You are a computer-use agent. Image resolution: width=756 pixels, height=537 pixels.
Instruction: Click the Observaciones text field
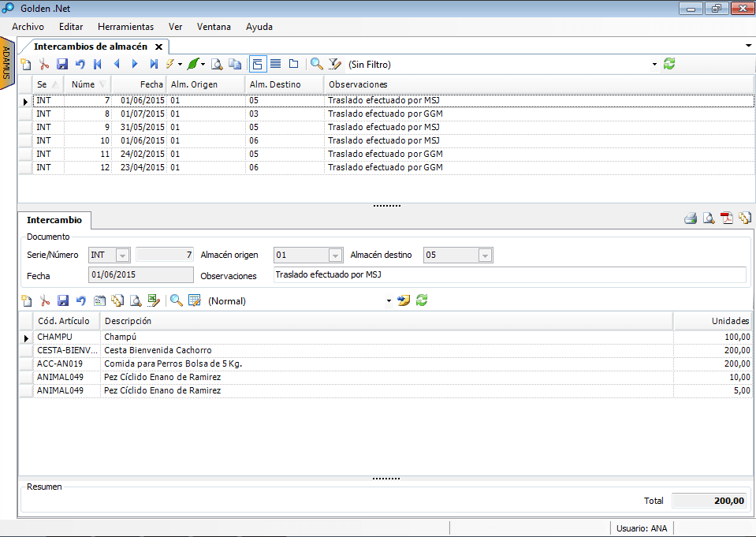click(508, 275)
